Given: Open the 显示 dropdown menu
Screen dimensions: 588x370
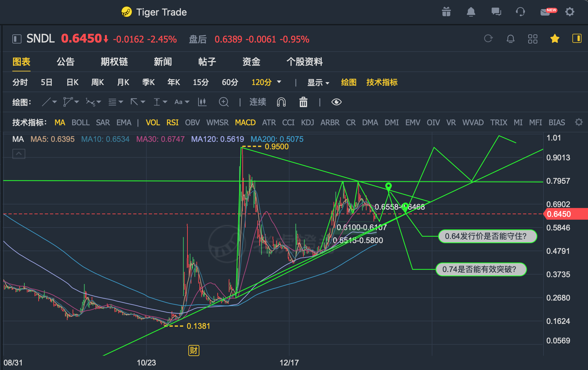Looking at the screenshot, I should pos(318,82).
